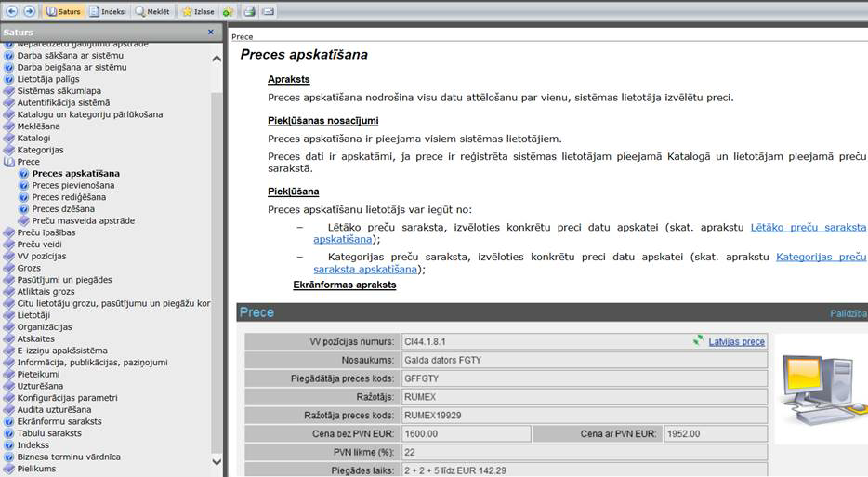Click the Palīdzība link in Prece header
Viewport: 868px width, 477px height.
(848, 313)
